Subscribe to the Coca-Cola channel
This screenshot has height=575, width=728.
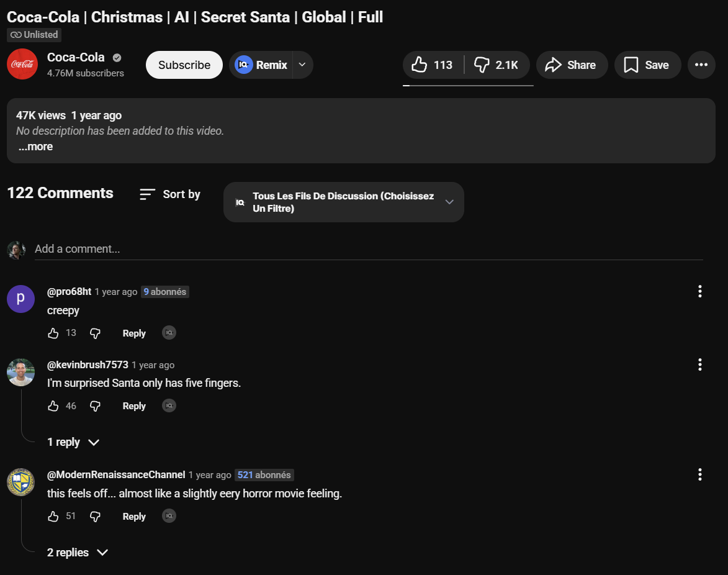click(184, 65)
